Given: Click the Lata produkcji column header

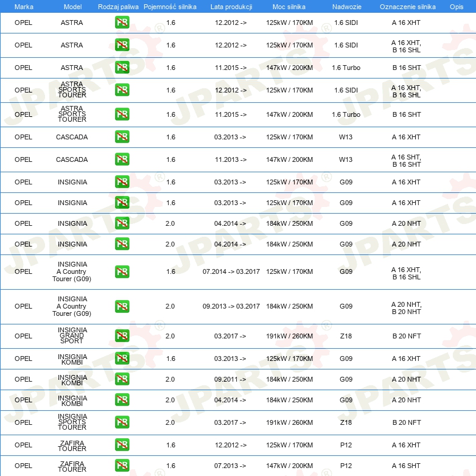Looking at the screenshot, I should [x=231, y=7].
